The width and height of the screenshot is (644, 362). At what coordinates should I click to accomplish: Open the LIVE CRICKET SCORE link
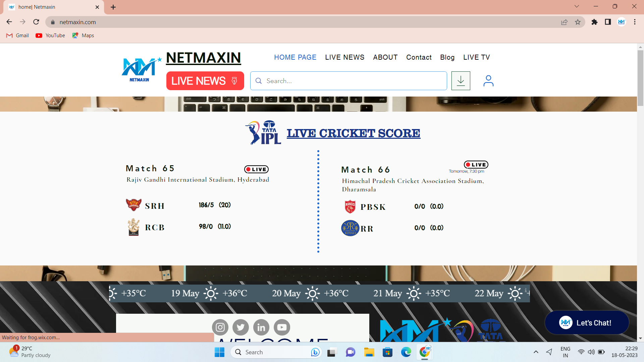(x=353, y=133)
